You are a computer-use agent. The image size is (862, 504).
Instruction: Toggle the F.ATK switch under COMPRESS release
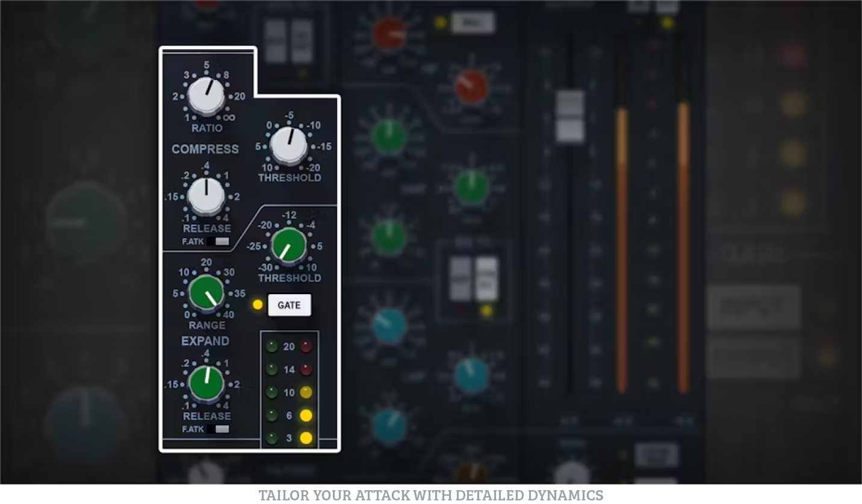click(217, 242)
